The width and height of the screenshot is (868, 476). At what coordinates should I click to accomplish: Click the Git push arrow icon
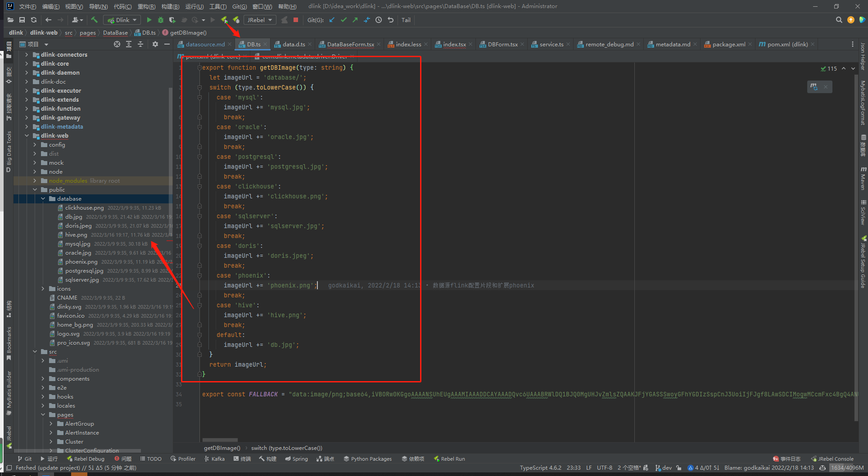point(355,20)
